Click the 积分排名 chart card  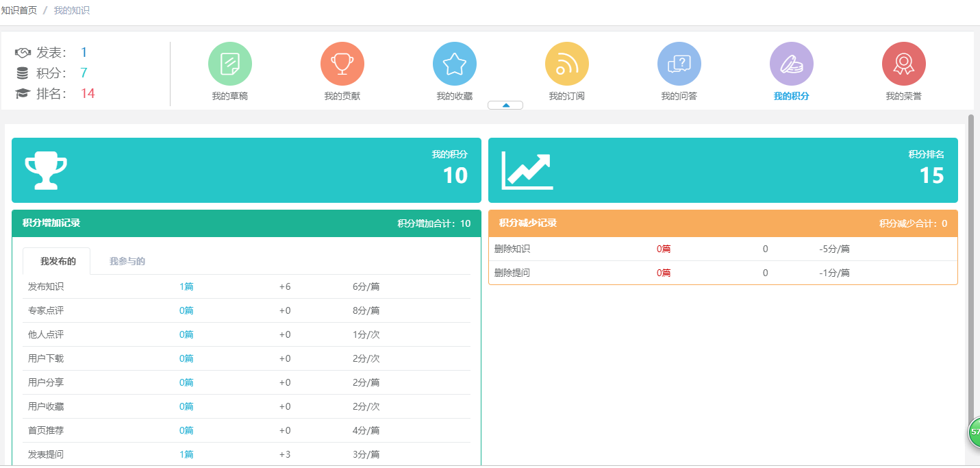point(723,170)
